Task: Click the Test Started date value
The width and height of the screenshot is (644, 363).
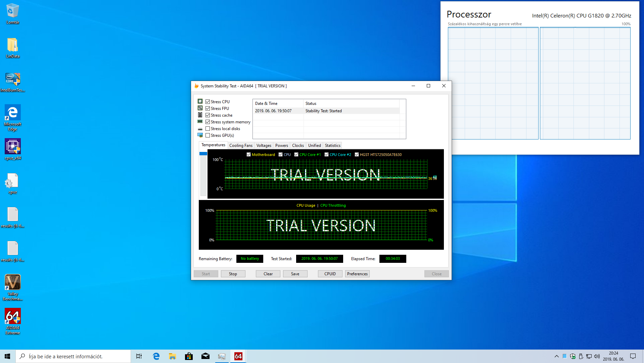Action: pos(320,259)
